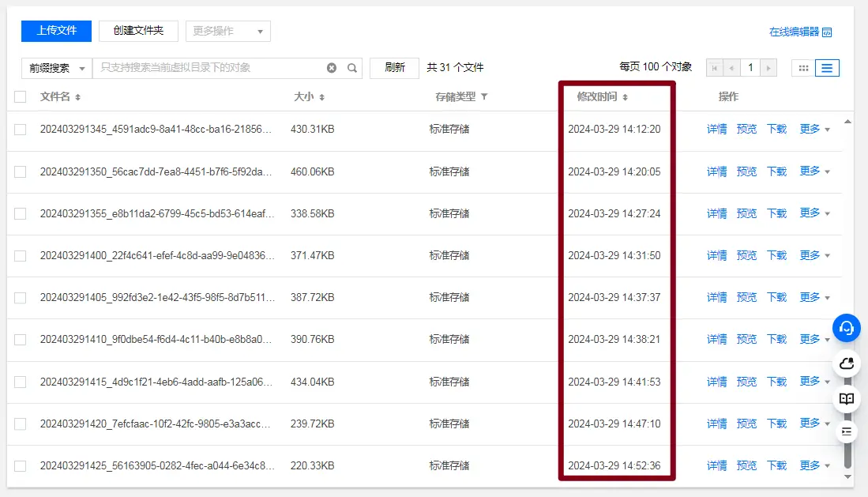Screen dimensions: 868x497
Task: Click 预览 for 239.72KB file
Action: coord(746,424)
